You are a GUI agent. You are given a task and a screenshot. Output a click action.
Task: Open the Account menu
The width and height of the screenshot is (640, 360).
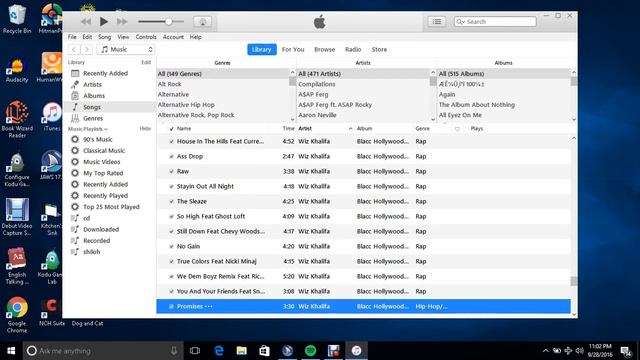click(x=173, y=37)
